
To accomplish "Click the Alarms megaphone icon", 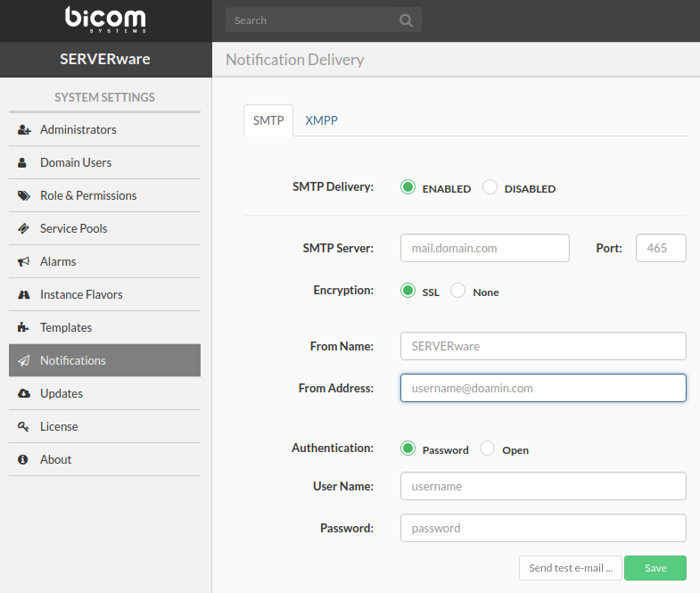I will pyautogui.click(x=24, y=262).
